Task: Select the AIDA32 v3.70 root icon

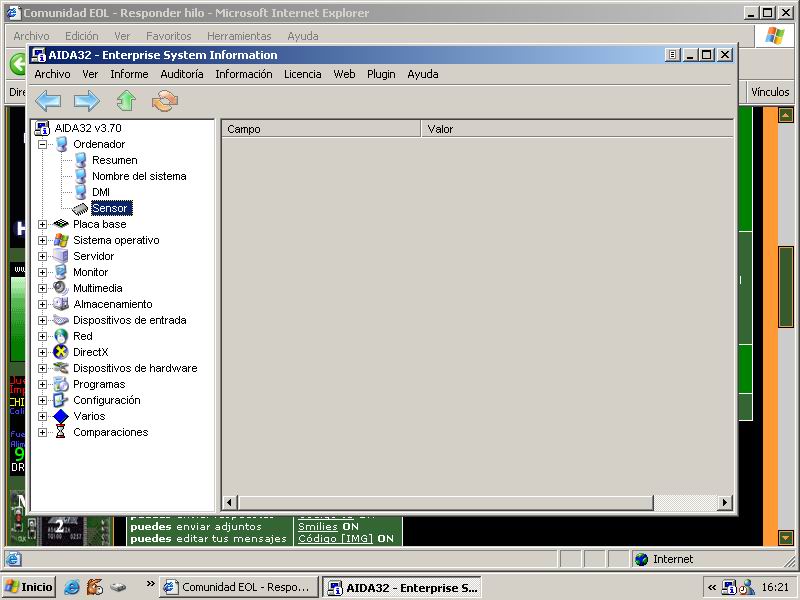Action: [x=42, y=128]
